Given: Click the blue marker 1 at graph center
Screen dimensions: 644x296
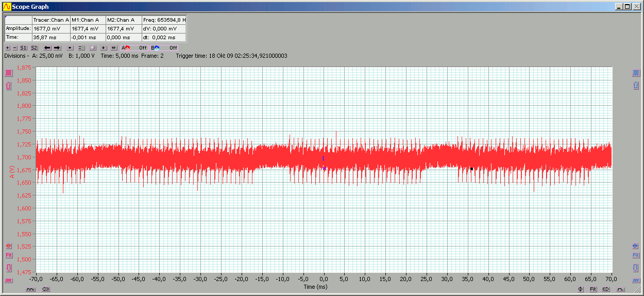Looking at the screenshot, I should 323,159.
